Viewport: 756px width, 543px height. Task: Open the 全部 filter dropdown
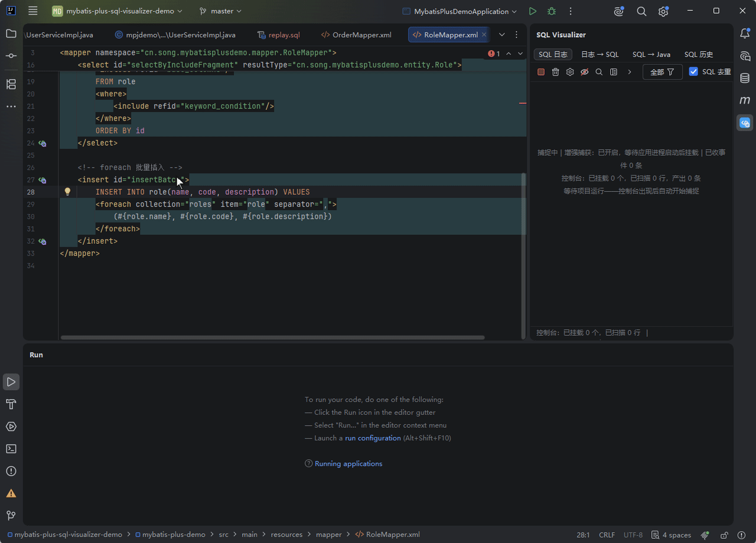(663, 72)
